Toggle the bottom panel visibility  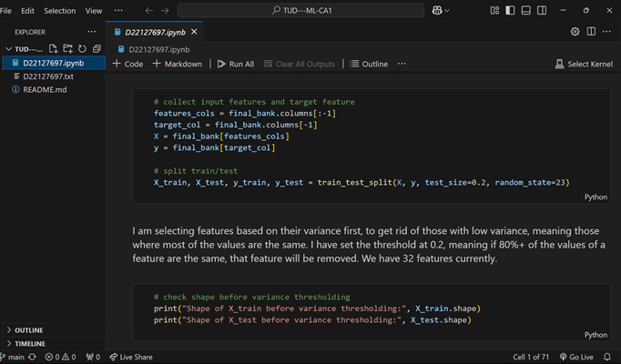[x=526, y=11]
